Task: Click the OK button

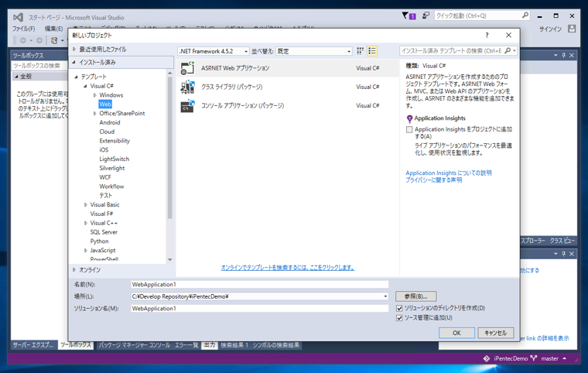Action: pyautogui.click(x=456, y=333)
